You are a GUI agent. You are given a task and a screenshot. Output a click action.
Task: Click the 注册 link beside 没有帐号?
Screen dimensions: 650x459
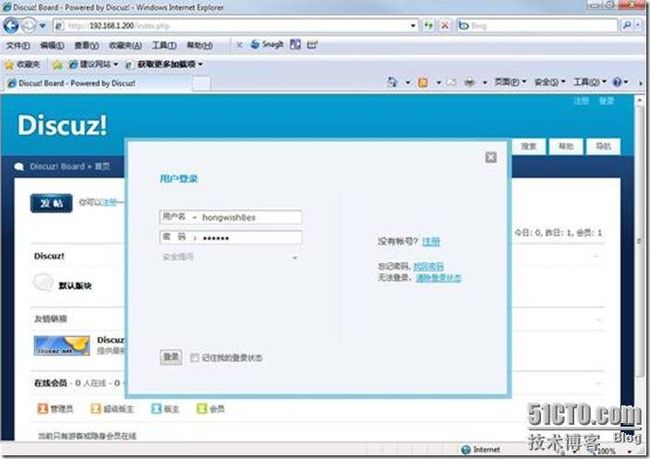tap(431, 241)
